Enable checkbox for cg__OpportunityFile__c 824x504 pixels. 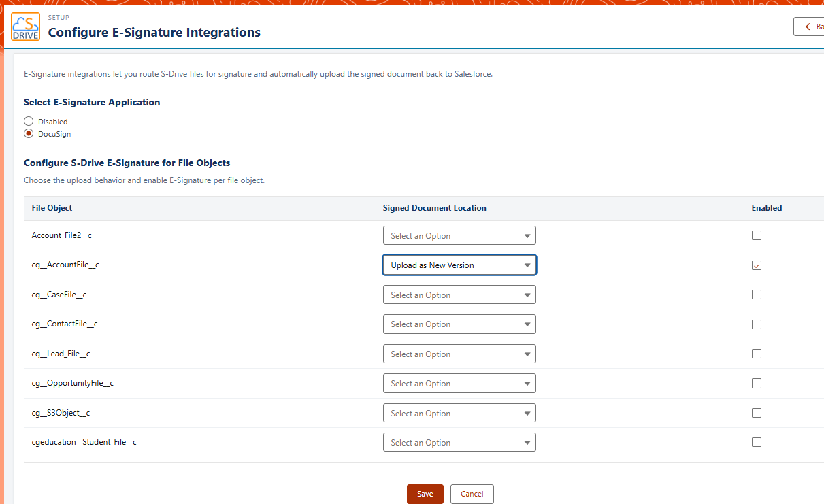coord(757,384)
